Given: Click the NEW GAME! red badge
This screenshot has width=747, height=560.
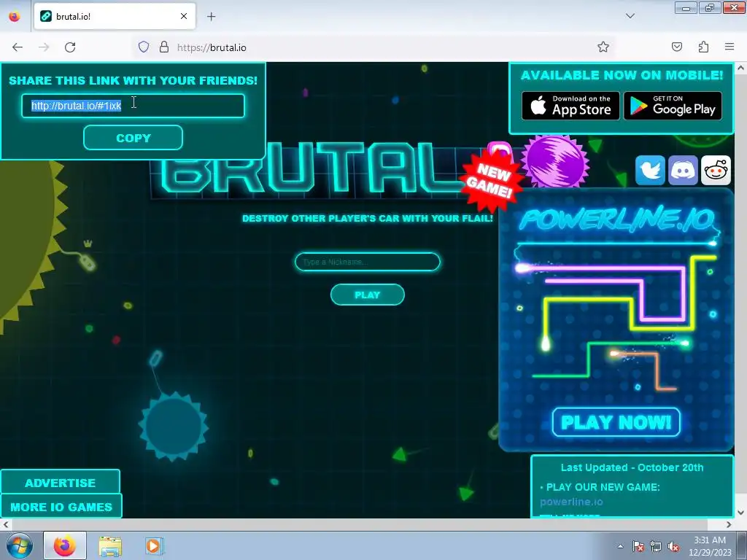Looking at the screenshot, I should (491, 180).
